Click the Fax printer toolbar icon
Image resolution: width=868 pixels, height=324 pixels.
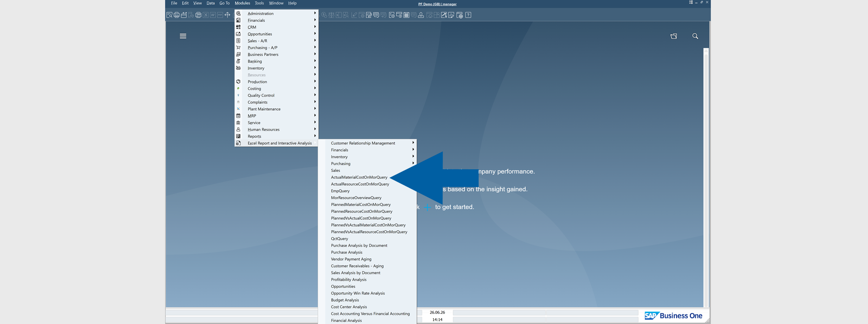[x=198, y=15]
